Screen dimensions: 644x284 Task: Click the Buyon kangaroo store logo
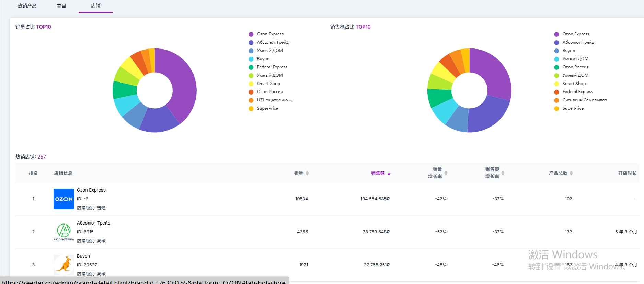tap(64, 265)
